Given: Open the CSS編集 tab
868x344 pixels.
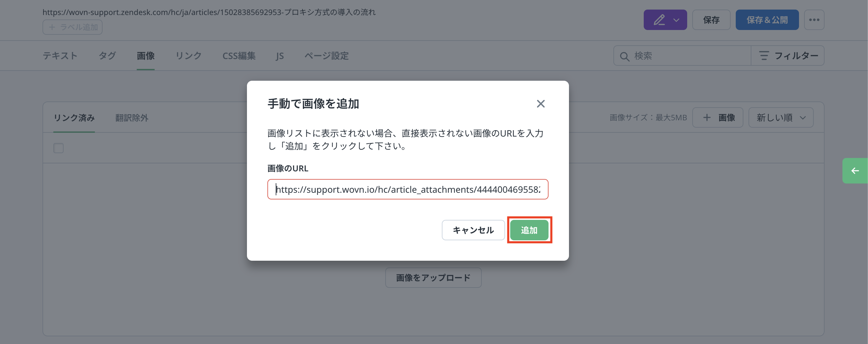Looking at the screenshot, I should tap(239, 56).
